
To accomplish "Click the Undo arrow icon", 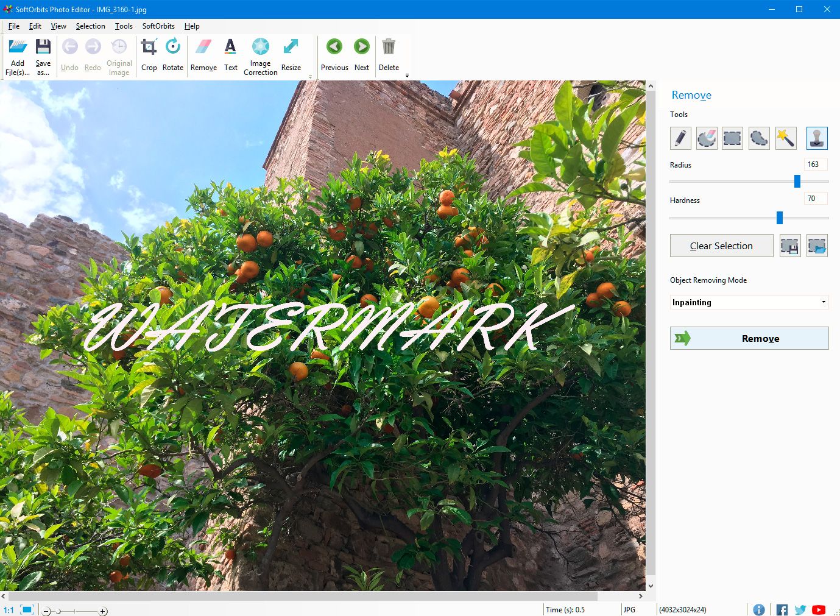I will coord(69,47).
